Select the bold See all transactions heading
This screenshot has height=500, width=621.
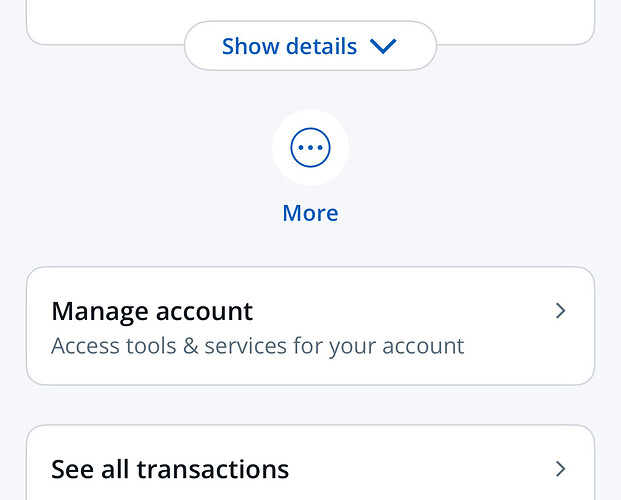170,468
